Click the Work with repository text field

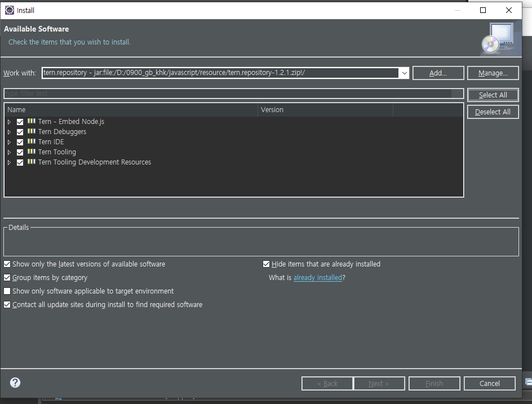pyautogui.click(x=220, y=73)
